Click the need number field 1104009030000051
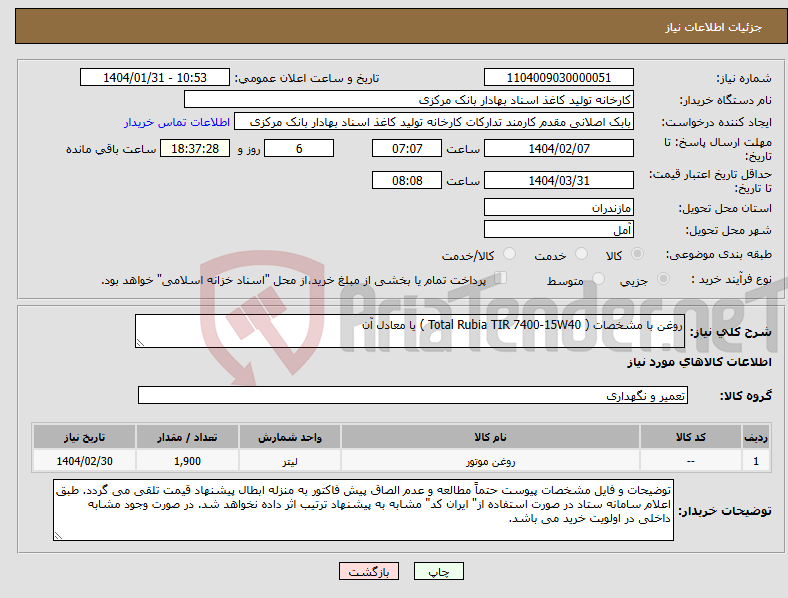This screenshot has height=598, width=788. (x=558, y=77)
